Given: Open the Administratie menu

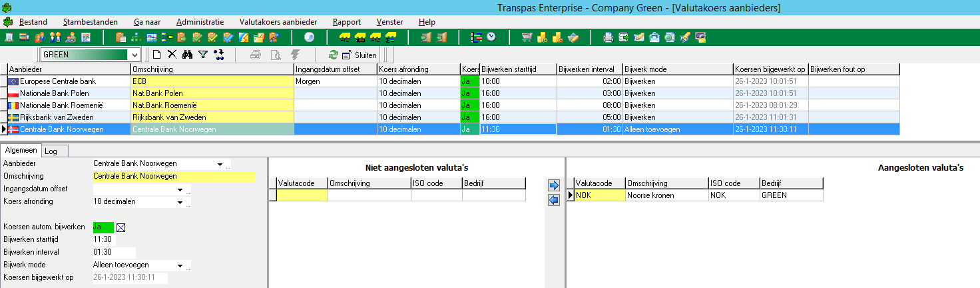Looking at the screenshot, I should coord(200,22).
